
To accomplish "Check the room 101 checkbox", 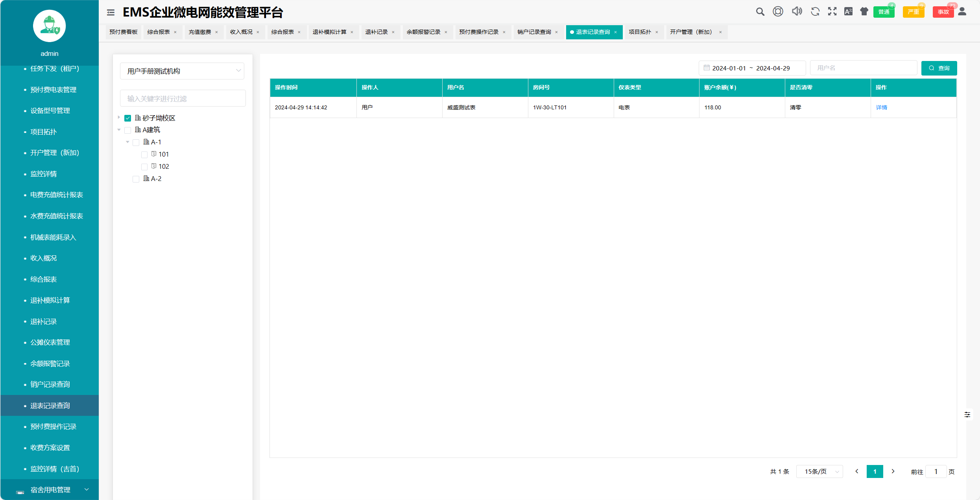I will (x=144, y=155).
